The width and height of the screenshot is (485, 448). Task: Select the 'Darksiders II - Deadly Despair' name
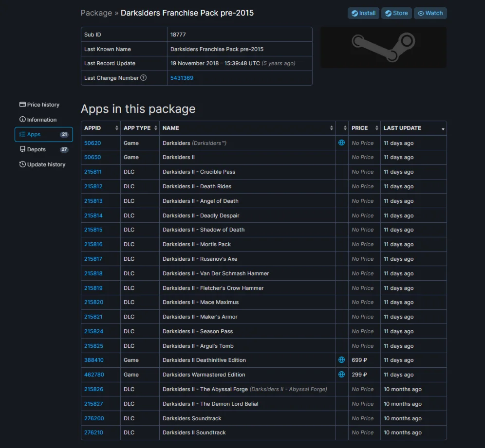pyautogui.click(x=201, y=215)
